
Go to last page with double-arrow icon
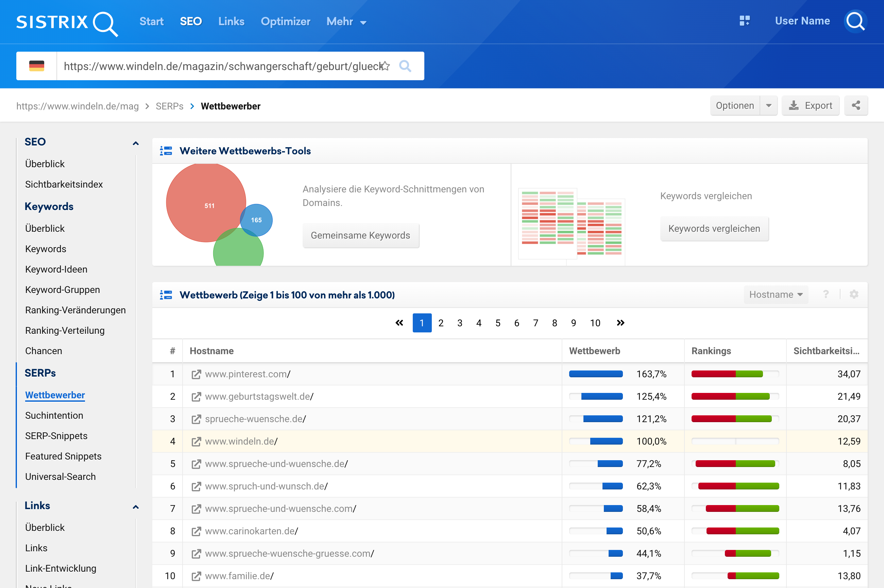pyautogui.click(x=620, y=323)
